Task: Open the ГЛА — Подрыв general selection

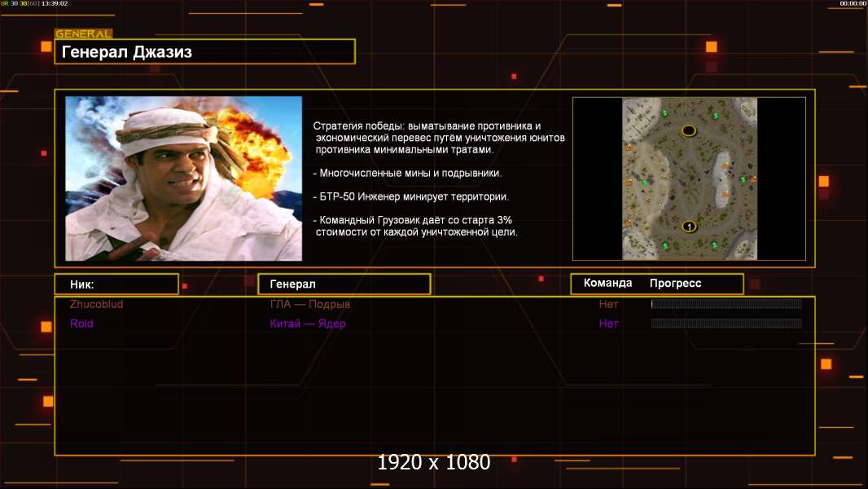Action: [310, 304]
